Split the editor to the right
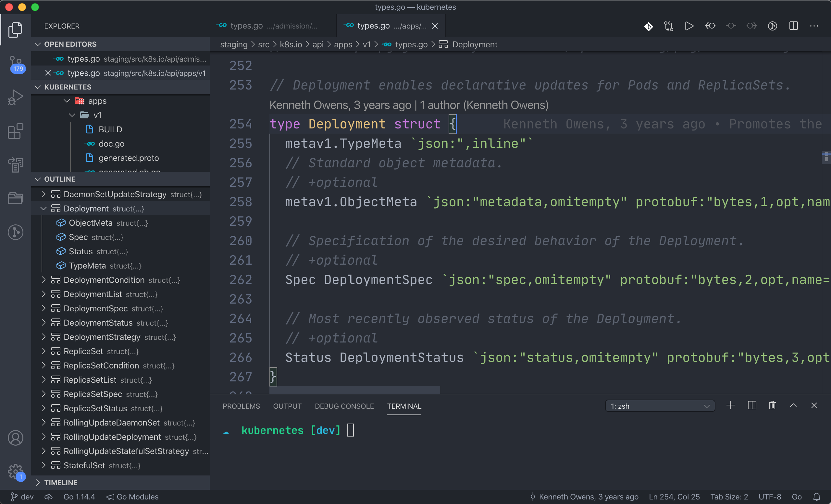The image size is (831, 504). (x=793, y=26)
